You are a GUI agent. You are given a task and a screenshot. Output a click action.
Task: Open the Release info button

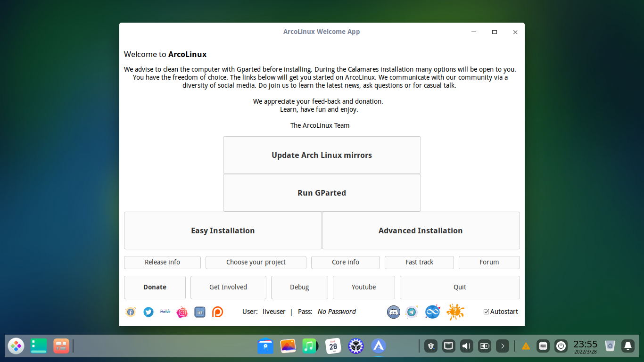(x=162, y=262)
